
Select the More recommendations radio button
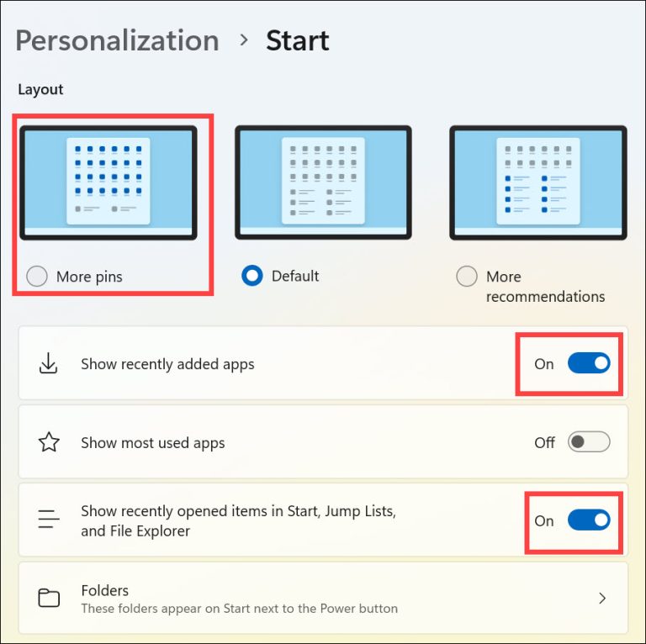pos(467,277)
